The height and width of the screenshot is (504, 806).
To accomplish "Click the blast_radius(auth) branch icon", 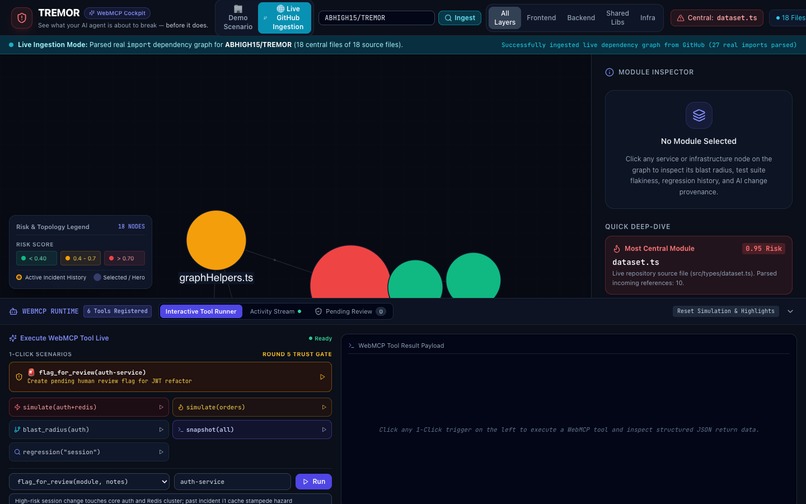I will pyautogui.click(x=17, y=429).
